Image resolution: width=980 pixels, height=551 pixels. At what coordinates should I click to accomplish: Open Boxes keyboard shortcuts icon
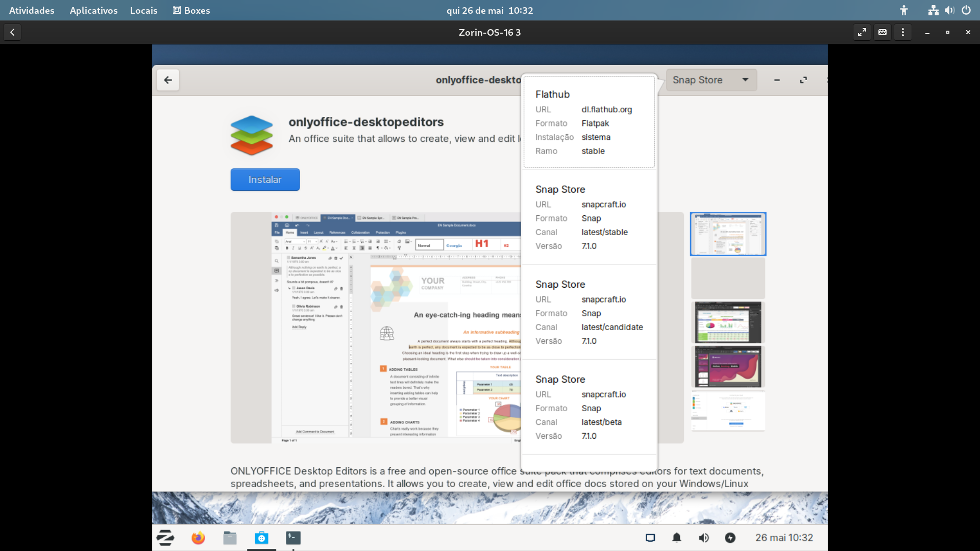[883, 32]
